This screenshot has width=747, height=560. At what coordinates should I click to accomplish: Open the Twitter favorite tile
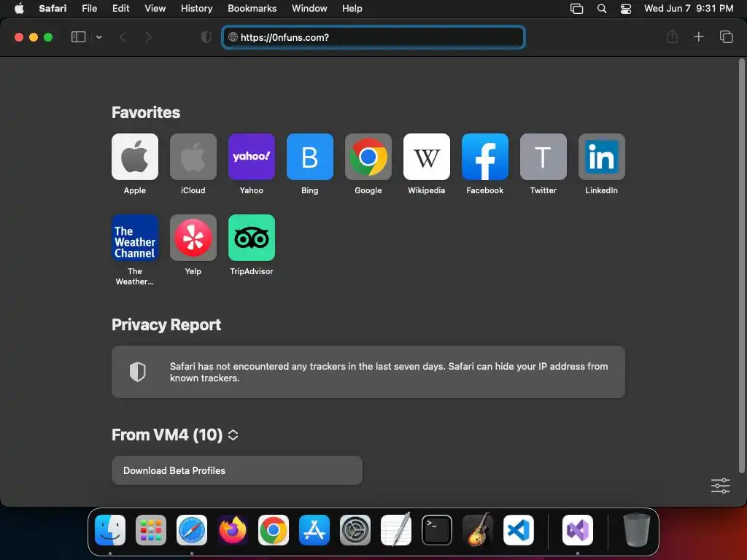coord(543,157)
